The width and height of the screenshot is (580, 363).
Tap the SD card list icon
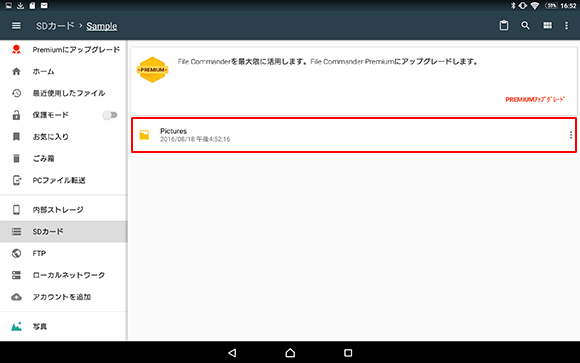(x=16, y=232)
